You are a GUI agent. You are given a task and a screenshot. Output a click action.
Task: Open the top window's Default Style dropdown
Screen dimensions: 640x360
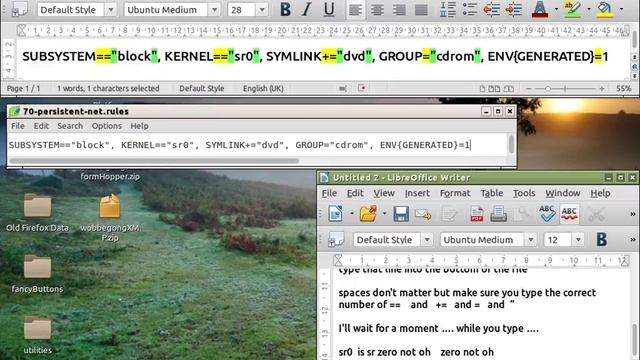[x=111, y=9]
